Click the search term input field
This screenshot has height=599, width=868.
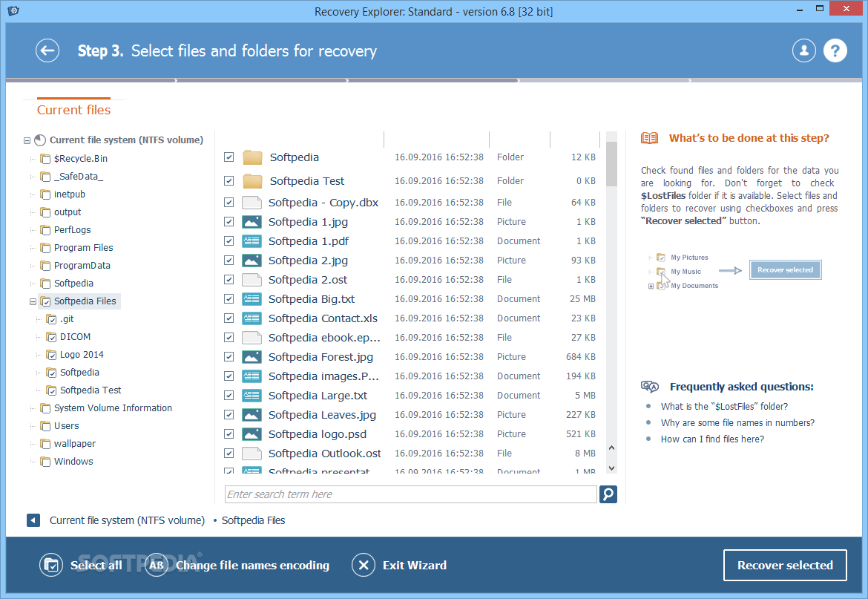[x=411, y=494]
